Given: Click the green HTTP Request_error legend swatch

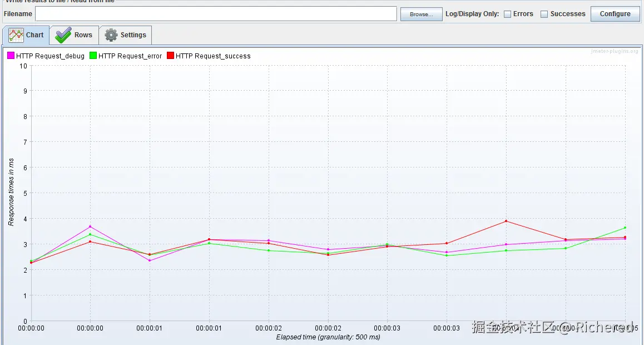Looking at the screenshot, I should [93, 56].
